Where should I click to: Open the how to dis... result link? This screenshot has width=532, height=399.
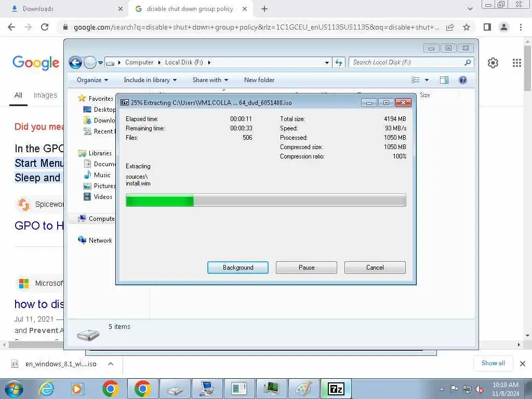pos(39,304)
